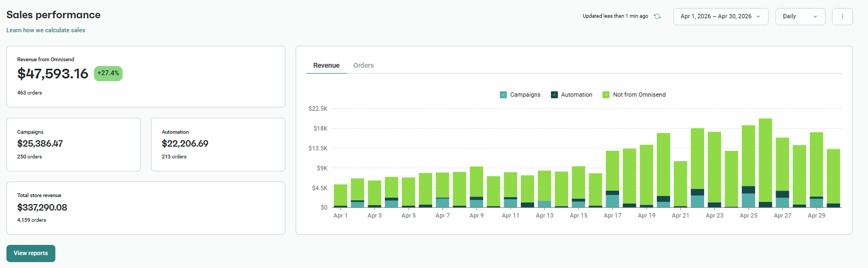Click the View reports button
Screen dimensions: 868x268
coord(31,253)
